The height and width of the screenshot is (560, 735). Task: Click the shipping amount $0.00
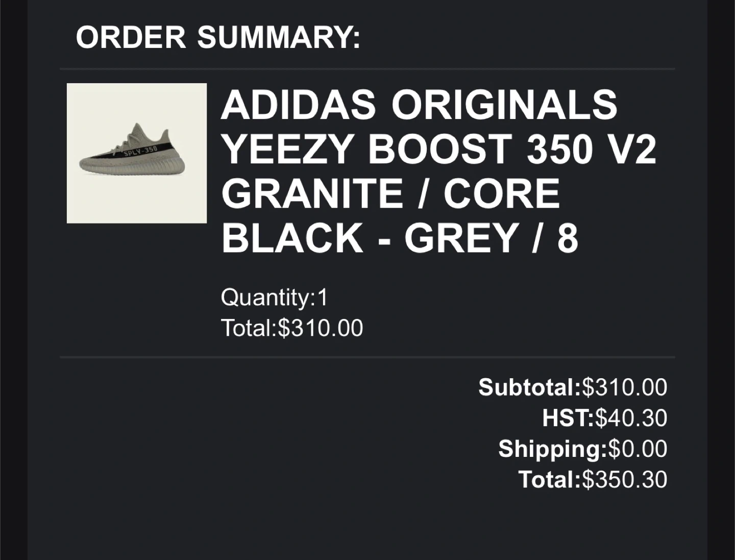point(638,449)
